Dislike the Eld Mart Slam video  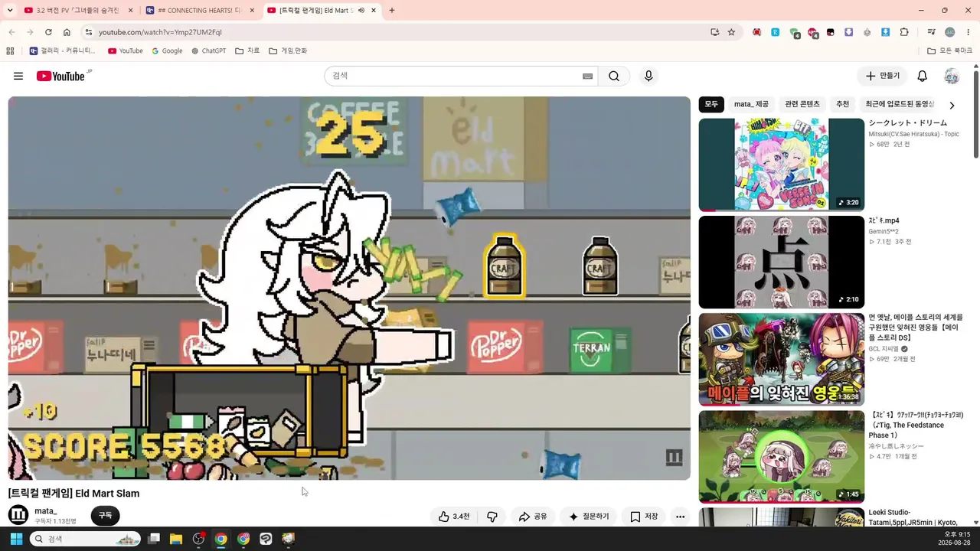tap(492, 517)
